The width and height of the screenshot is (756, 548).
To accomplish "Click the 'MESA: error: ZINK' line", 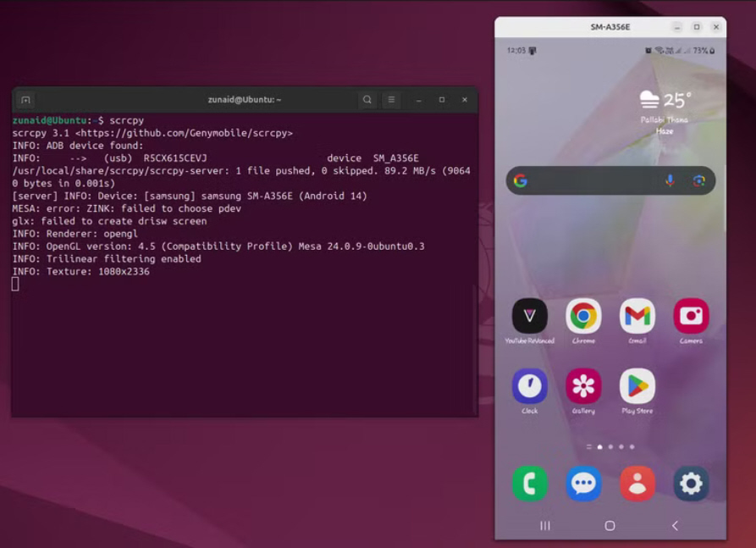I will click(127, 209).
